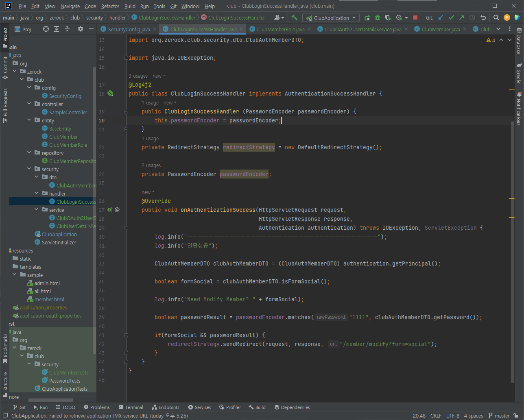Open Code With Me user icon
Viewport: 524px width, 420px height.
click(x=279, y=18)
